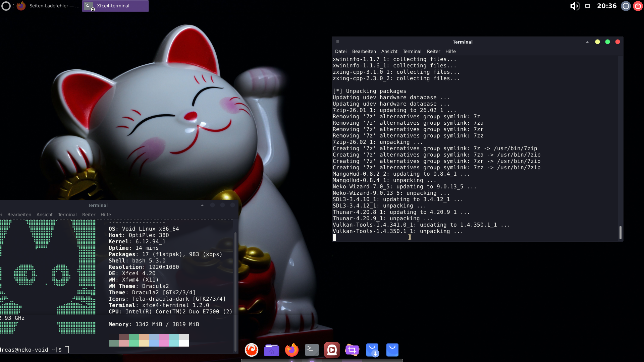Launch the red phoenix app in the dock
The height and width of the screenshot is (362, 644).
(x=252, y=350)
